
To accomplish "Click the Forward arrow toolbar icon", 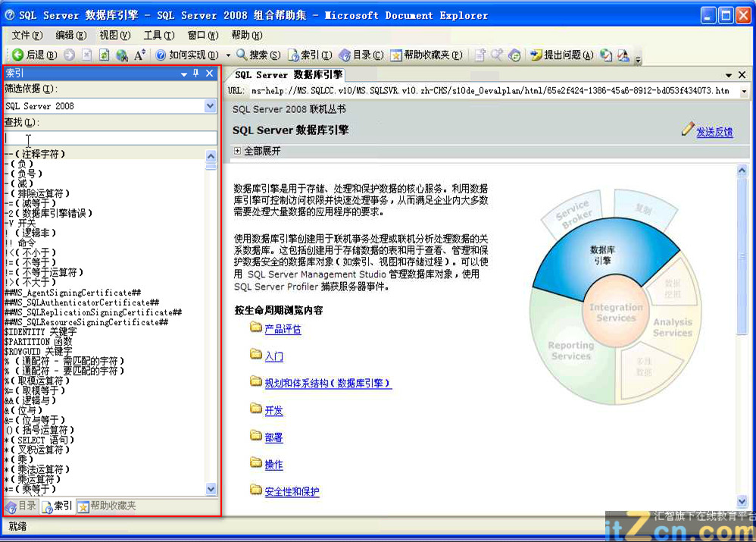I will (x=70, y=55).
